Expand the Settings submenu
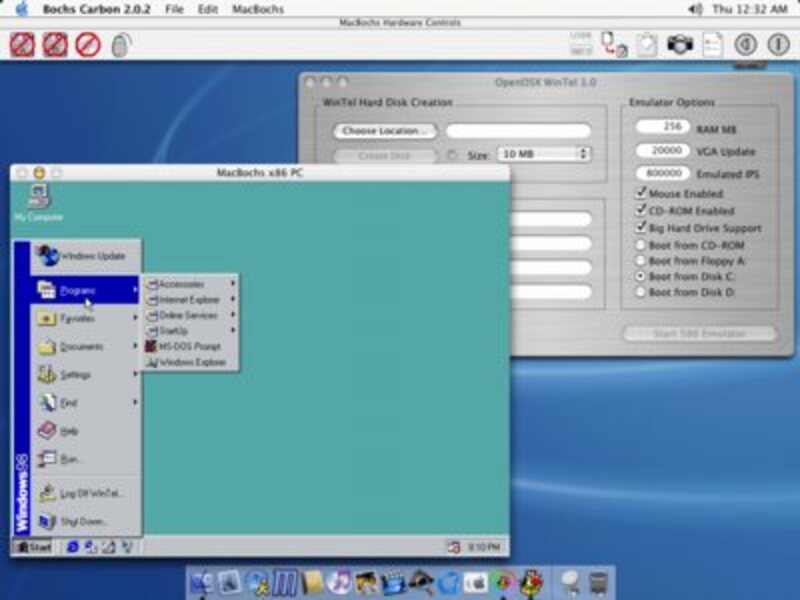 (x=85, y=374)
